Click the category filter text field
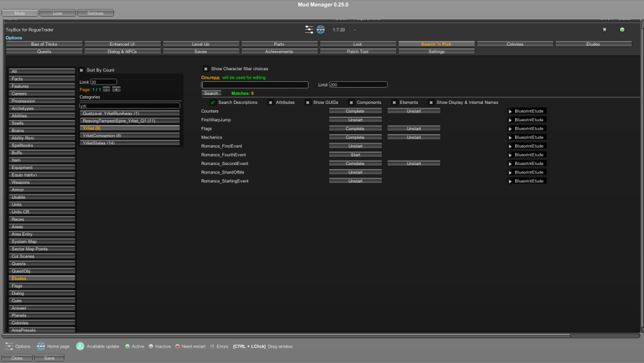Screen dimensions: 644x363 pos(129,105)
